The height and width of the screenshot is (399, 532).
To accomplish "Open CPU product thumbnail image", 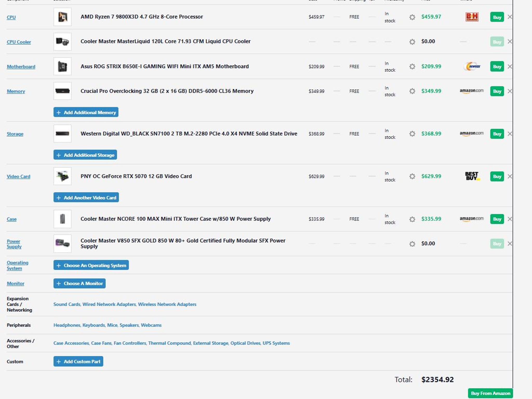I will pyautogui.click(x=62, y=17).
